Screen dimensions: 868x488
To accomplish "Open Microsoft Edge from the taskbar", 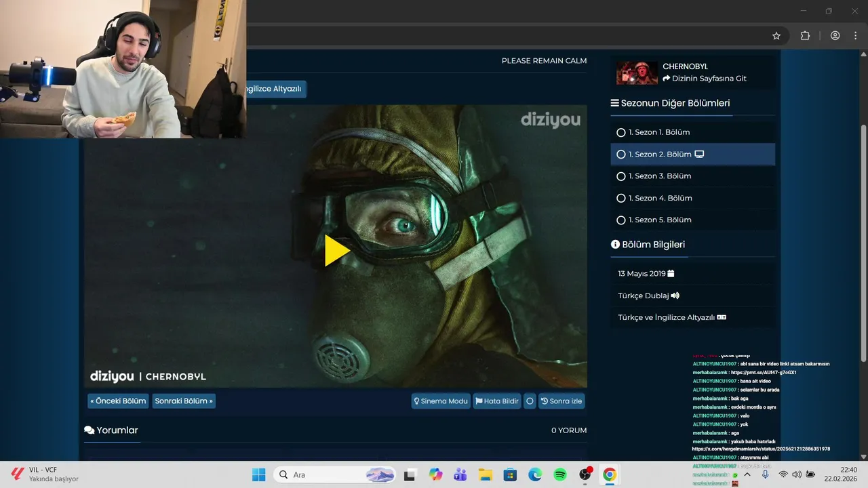I will (535, 474).
